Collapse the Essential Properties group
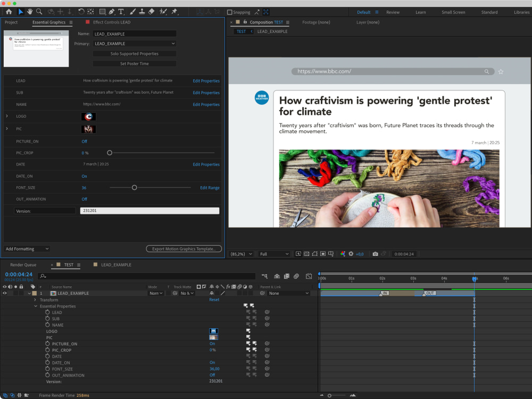 click(36, 306)
